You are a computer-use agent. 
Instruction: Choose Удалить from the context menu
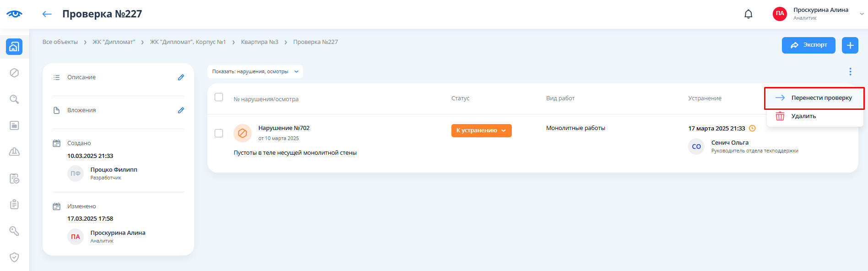click(803, 116)
